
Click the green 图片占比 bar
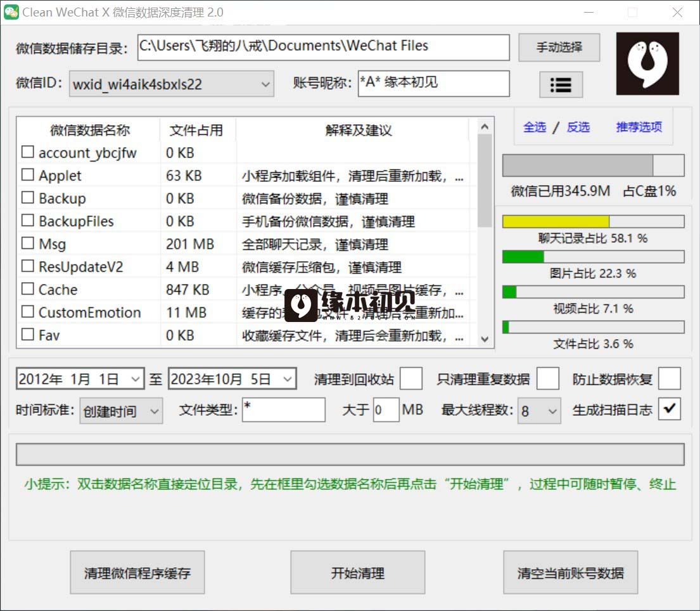(594, 257)
